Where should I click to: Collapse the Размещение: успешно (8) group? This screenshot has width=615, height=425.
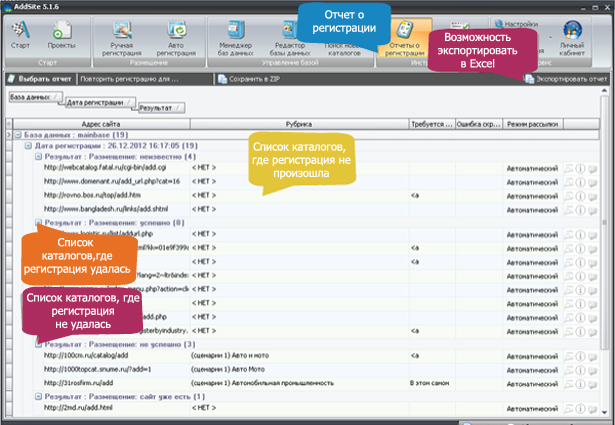click(x=38, y=222)
